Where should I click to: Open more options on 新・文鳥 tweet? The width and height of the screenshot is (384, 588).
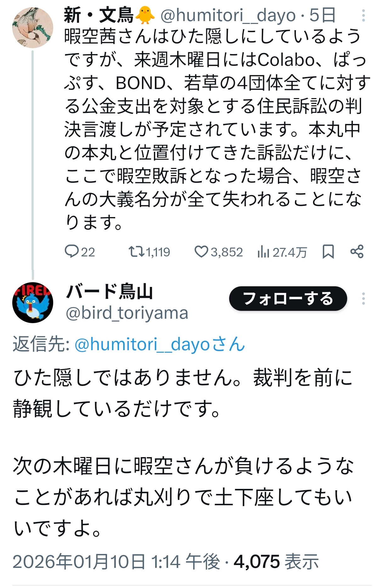[363, 15]
